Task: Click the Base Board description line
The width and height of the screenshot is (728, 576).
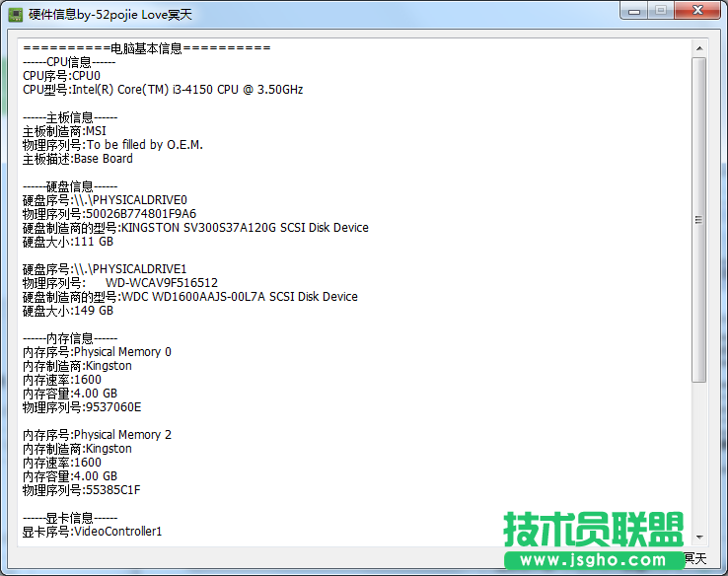Action: tap(77, 159)
